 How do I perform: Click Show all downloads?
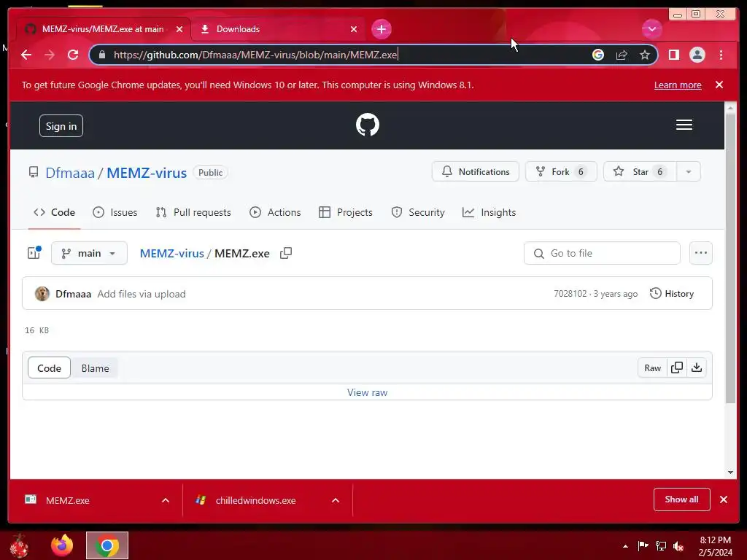click(x=682, y=499)
